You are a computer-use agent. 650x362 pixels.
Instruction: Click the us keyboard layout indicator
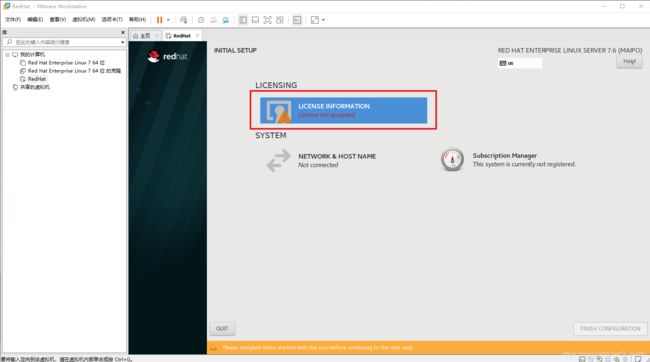pyautogui.click(x=520, y=63)
